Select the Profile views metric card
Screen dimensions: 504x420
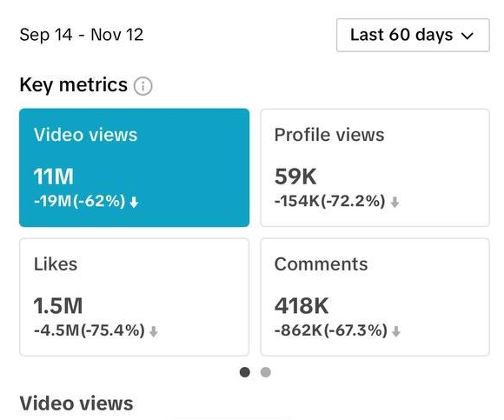375,168
